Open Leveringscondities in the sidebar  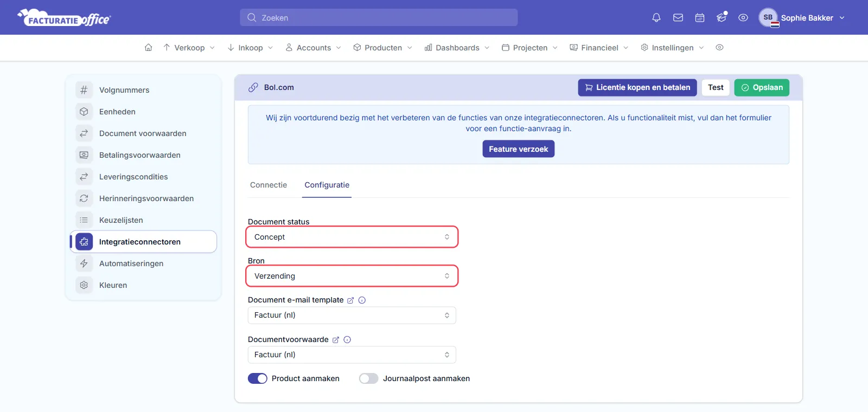(x=144, y=177)
